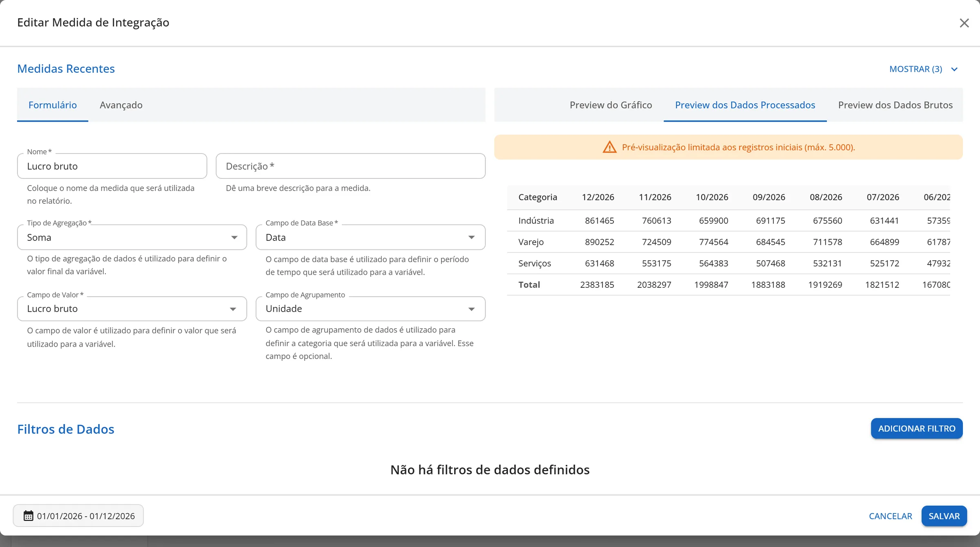Switch to the Formulário tab

tap(53, 105)
